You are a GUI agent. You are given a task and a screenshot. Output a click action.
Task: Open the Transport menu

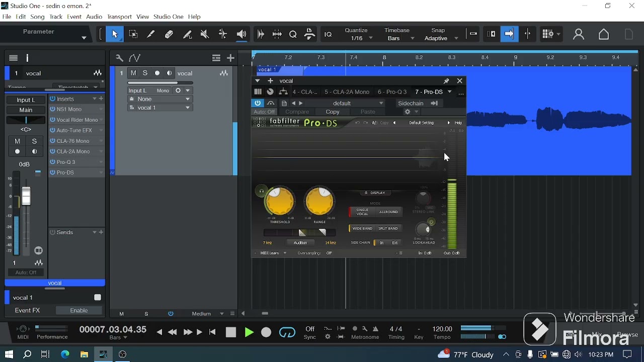(120, 17)
